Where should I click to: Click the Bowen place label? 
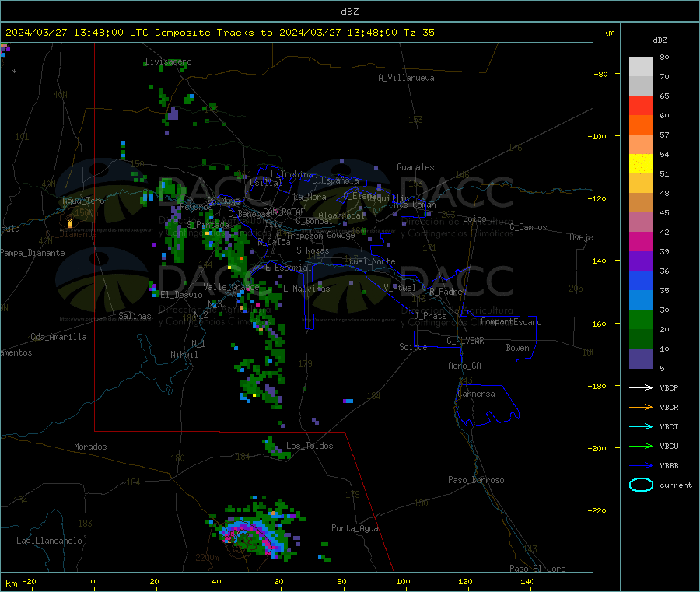[517, 348]
